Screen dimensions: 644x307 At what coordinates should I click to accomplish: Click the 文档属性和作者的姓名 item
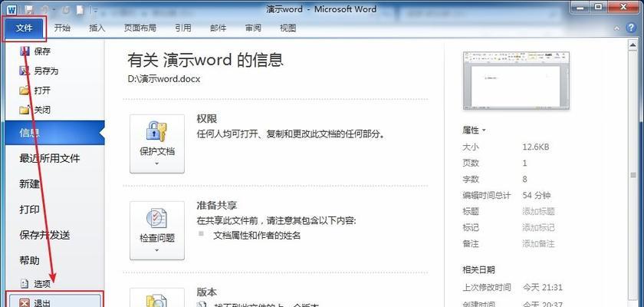tap(258, 236)
